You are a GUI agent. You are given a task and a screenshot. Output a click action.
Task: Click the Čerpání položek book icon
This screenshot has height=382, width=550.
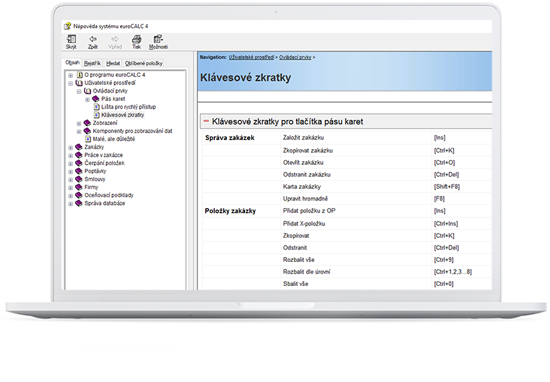79,163
